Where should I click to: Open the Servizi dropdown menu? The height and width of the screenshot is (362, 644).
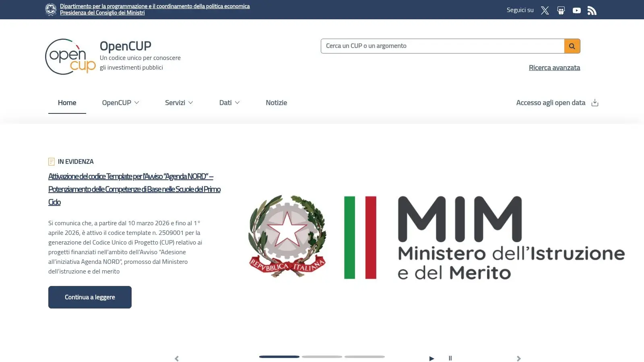tap(178, 103)
